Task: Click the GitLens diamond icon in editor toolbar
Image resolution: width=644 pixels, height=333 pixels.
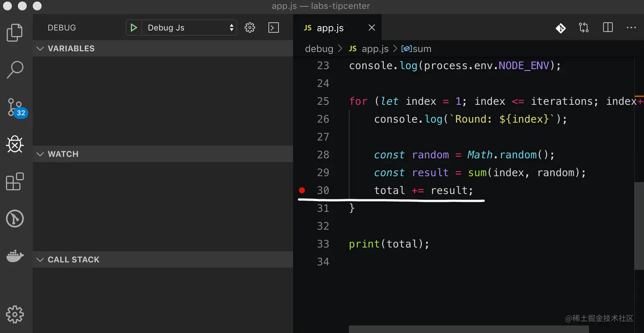Action: (561, 28)
